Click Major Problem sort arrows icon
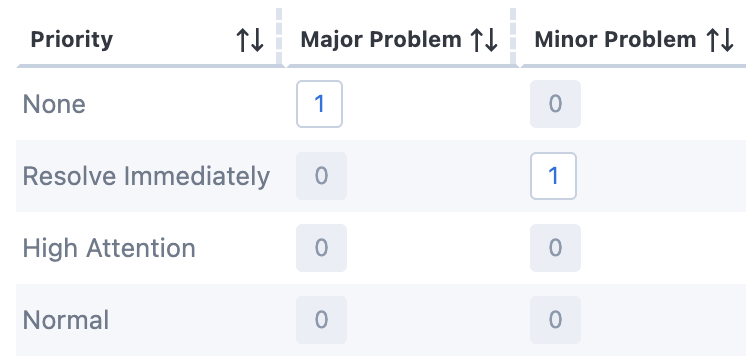Screen dimensions: 746x364 click(484, 40)
